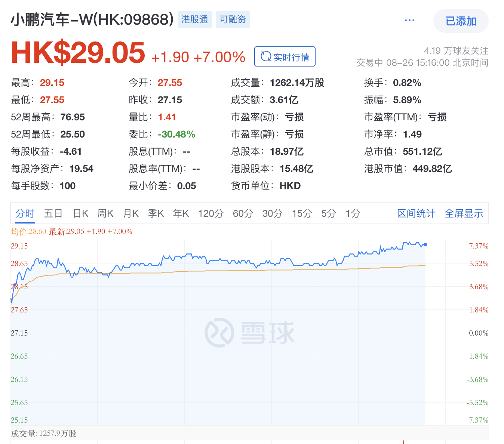
Task: Click the 委比 value -30.48%
Action: point(176,134)
